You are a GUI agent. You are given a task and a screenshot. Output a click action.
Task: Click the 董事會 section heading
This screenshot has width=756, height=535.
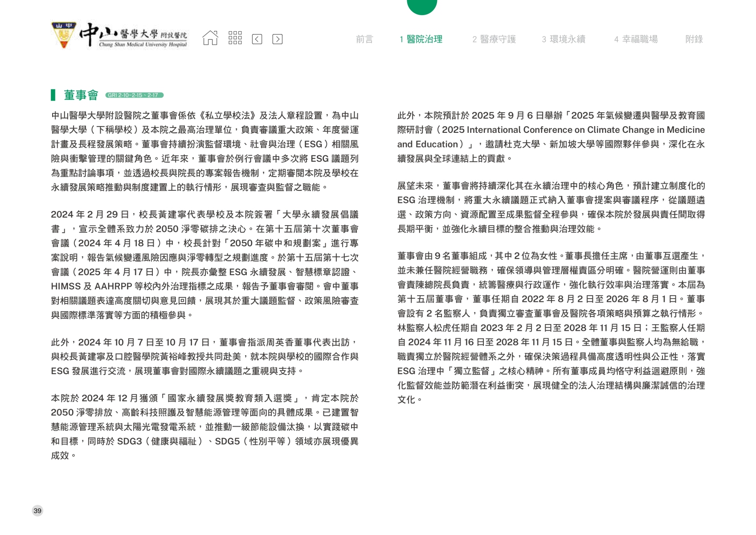[81, 95]
